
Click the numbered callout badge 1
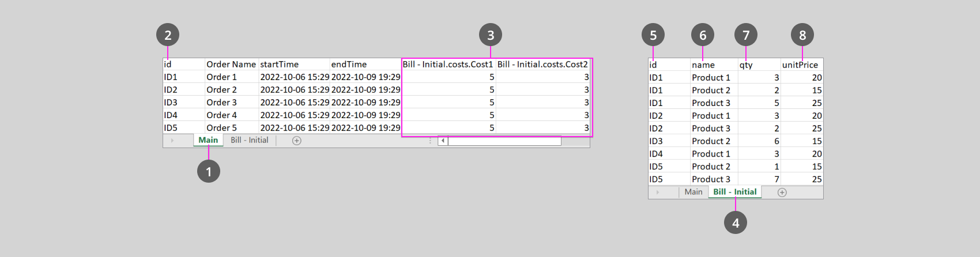tap(209, 171)
